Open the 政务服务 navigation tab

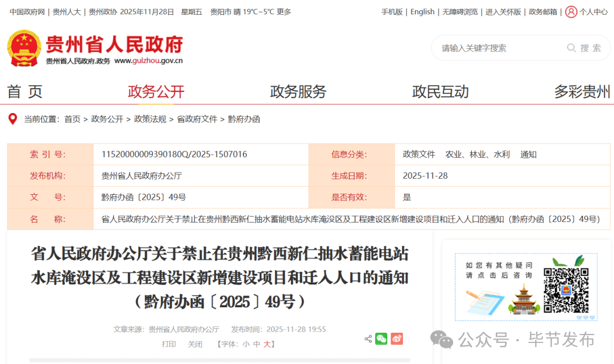point(298,91)
